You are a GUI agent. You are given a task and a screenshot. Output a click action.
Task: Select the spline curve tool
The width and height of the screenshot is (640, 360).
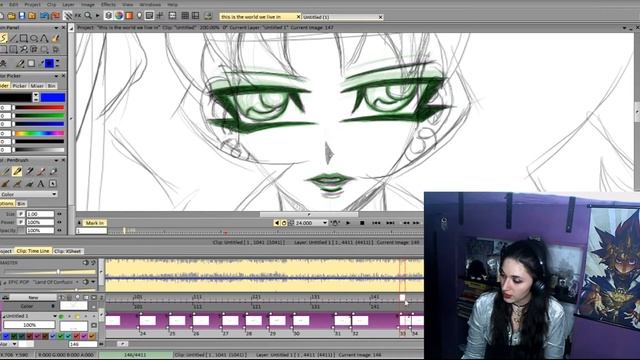coord(44,39)
